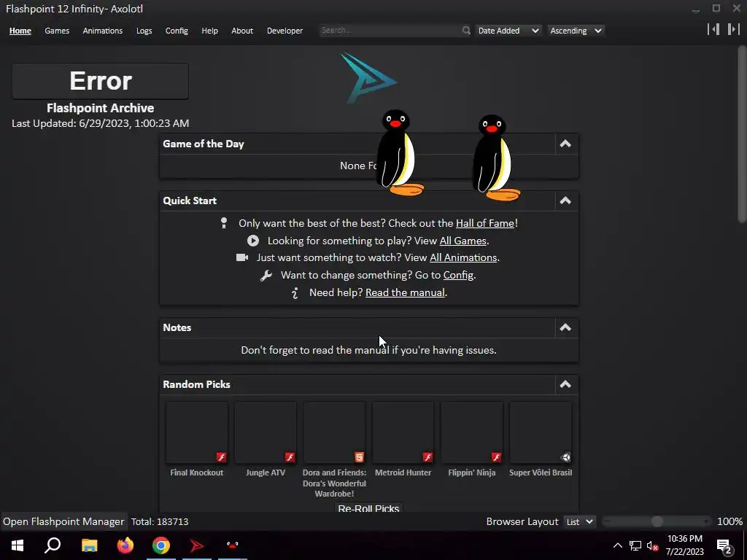This screenshot has width=747, height=560.
Task: Open the Developer tab
Action: 285,31
